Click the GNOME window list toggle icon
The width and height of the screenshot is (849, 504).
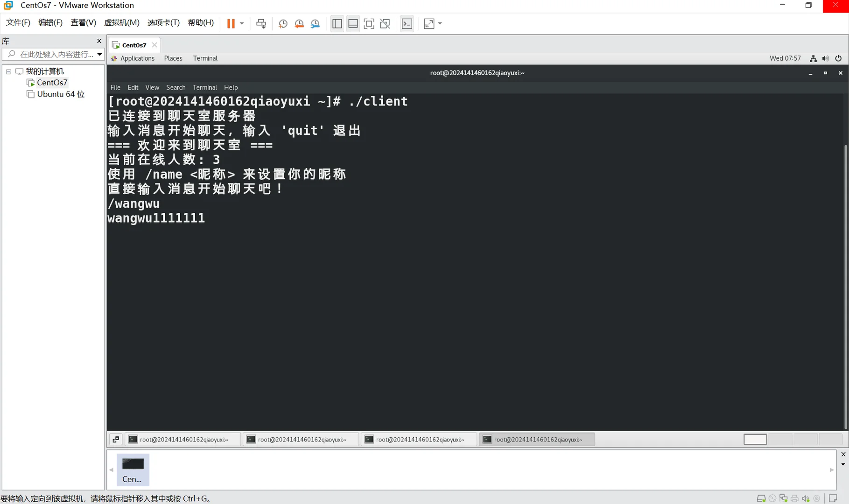point(116,440)
